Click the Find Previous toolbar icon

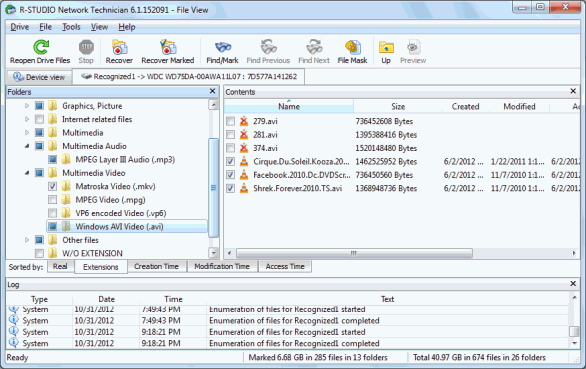(x=268, y=47)
